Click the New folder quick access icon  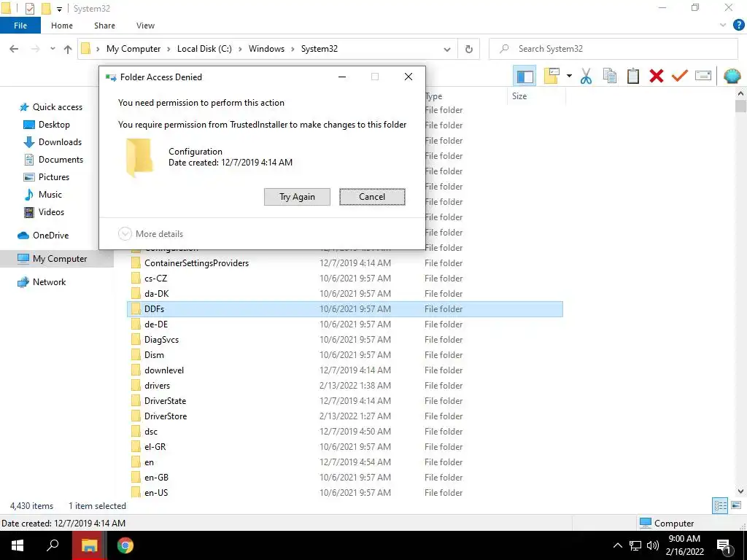tap(46, 9)
